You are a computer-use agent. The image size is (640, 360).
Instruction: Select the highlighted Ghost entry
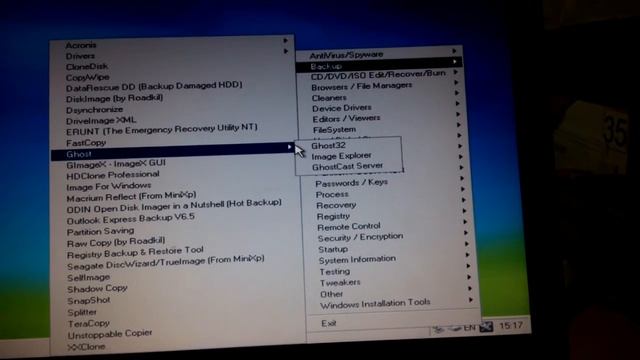click(x=172, y=152)
